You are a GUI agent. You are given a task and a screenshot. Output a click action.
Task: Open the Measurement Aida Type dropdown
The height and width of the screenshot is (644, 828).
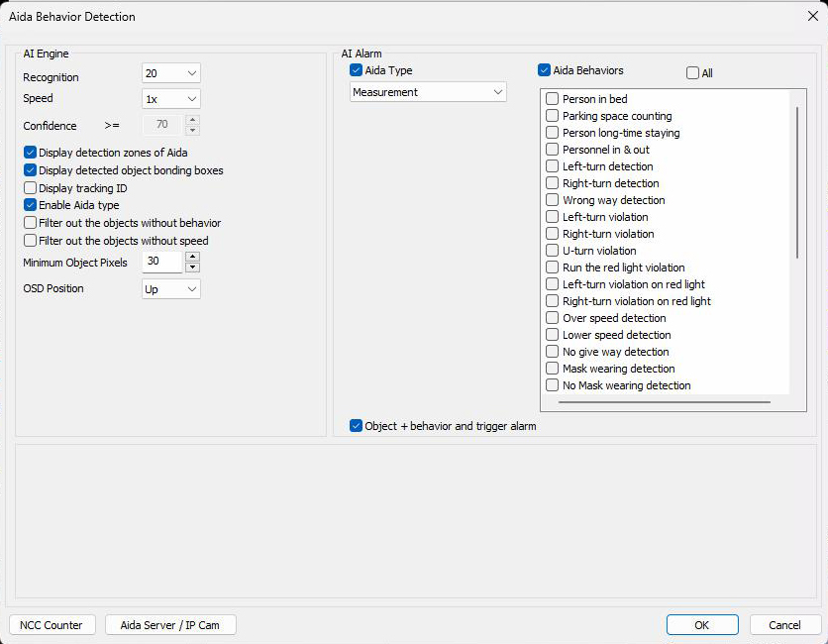428,92
